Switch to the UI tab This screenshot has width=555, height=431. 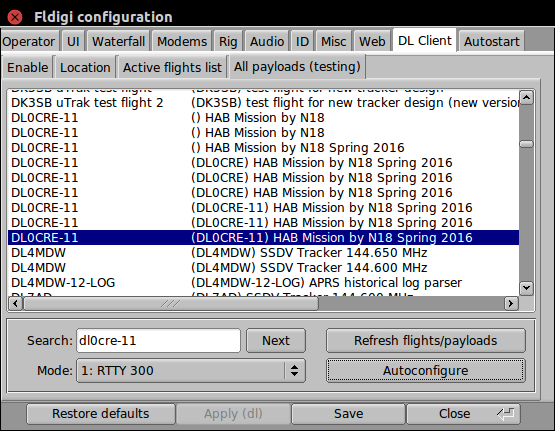(73, 41)
